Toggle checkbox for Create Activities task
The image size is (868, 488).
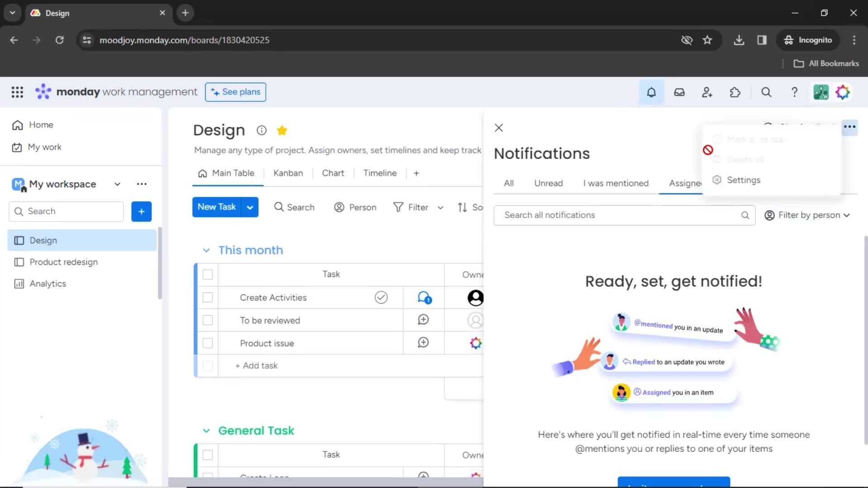(208, 297)
